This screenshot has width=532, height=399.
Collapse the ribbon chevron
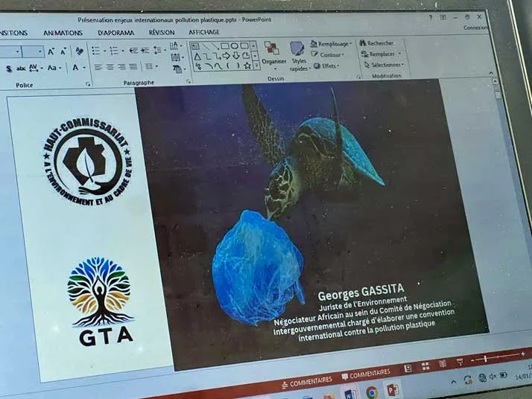tap(490, 72)
